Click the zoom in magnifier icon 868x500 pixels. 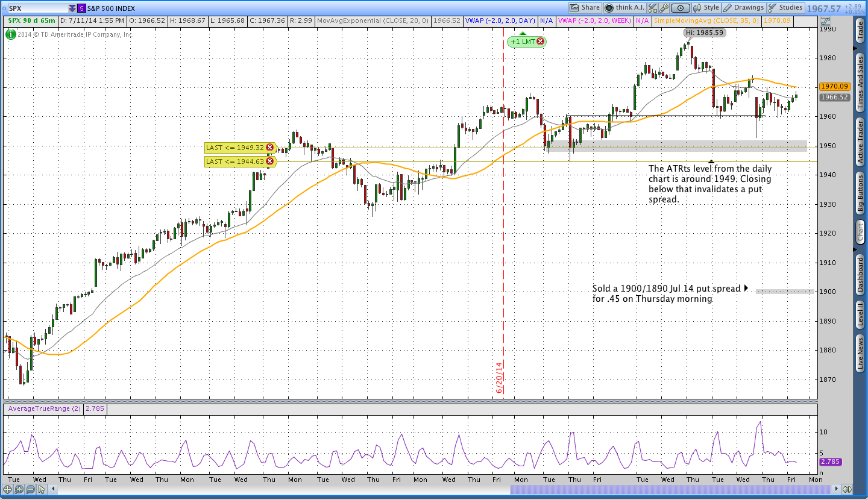click(x=18, y=490)
